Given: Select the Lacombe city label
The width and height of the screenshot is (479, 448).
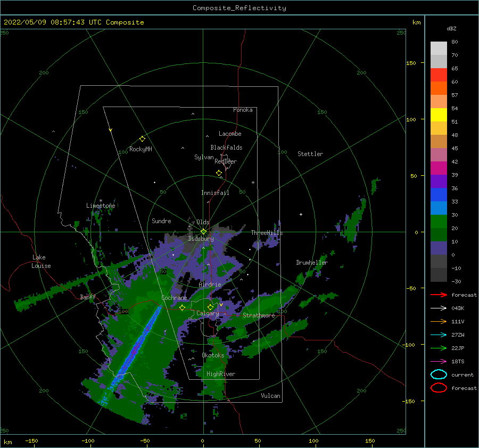Looking at the screenshot, I should click(x=230, y=134).
